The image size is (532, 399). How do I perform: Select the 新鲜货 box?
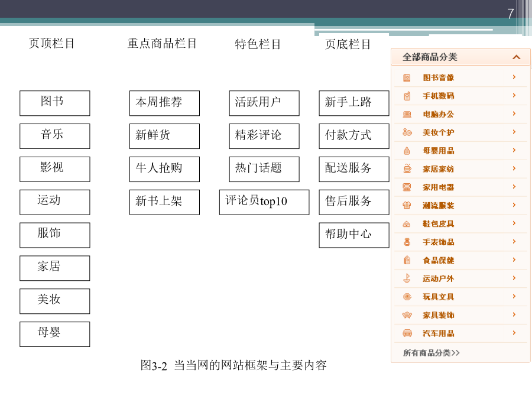pyautogui.click(x=164, y=136)
